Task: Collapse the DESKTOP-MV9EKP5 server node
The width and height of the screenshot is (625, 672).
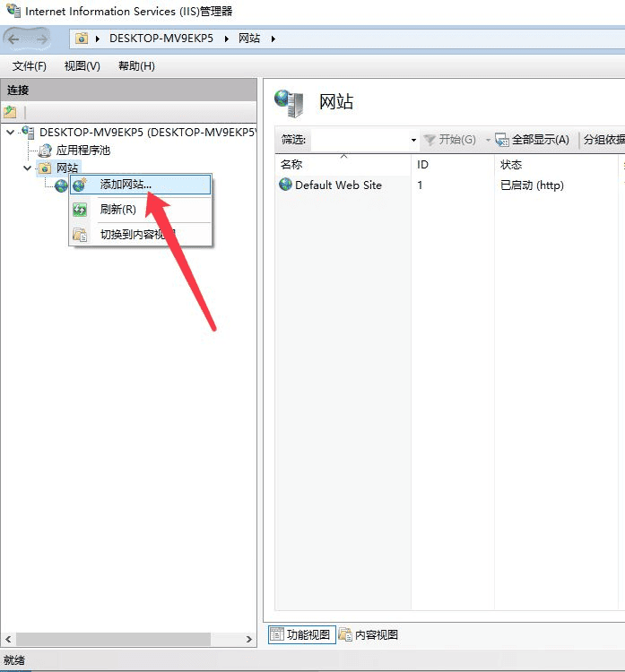Action: tap(11, 133)
